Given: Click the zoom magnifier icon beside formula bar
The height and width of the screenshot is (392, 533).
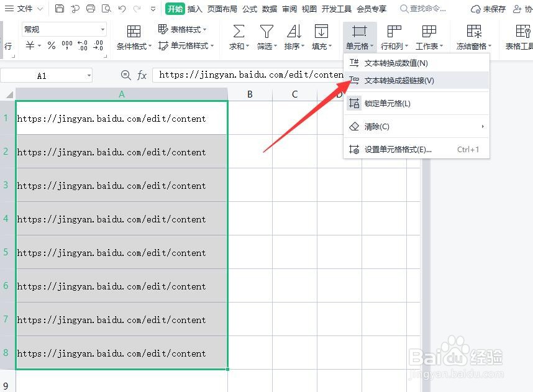Looking at the screenshot, I should pyautogui.click(x=125, y=75).
